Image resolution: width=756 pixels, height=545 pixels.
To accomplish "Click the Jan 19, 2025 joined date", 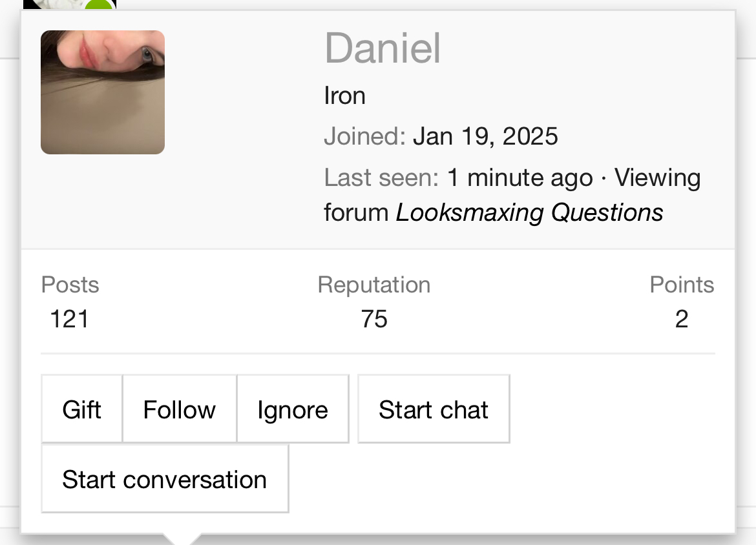I will 485,136.
